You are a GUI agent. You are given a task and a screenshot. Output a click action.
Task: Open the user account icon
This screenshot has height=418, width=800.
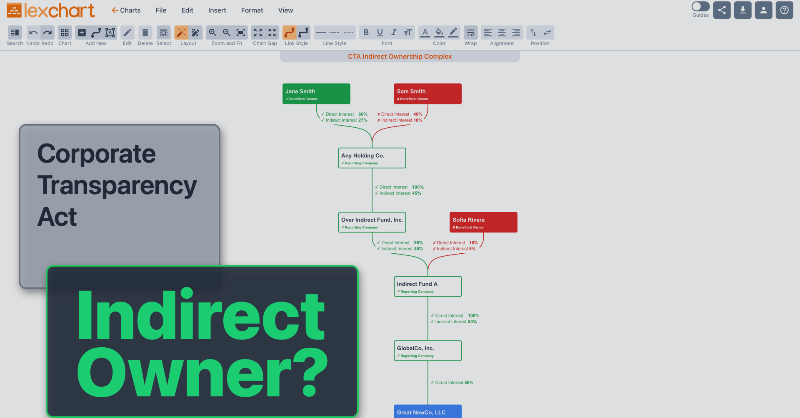764,10
